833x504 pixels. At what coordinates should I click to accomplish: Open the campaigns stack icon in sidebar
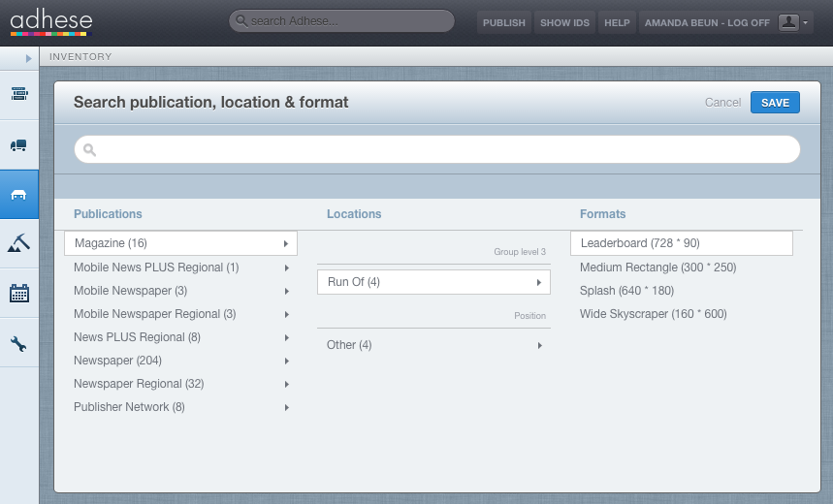[19, 94]
